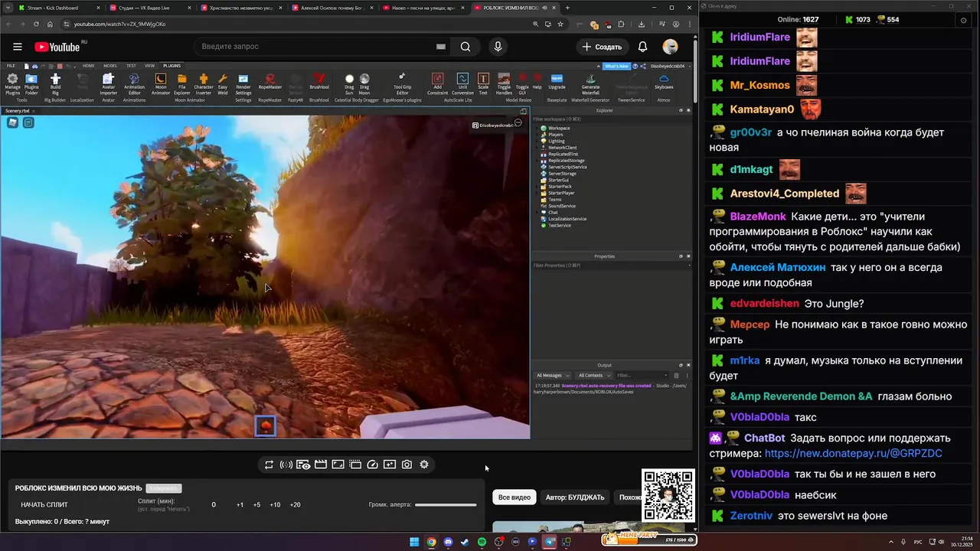Open a new browser tab
This screenshot has height=551, width=980.
(567, 8)
